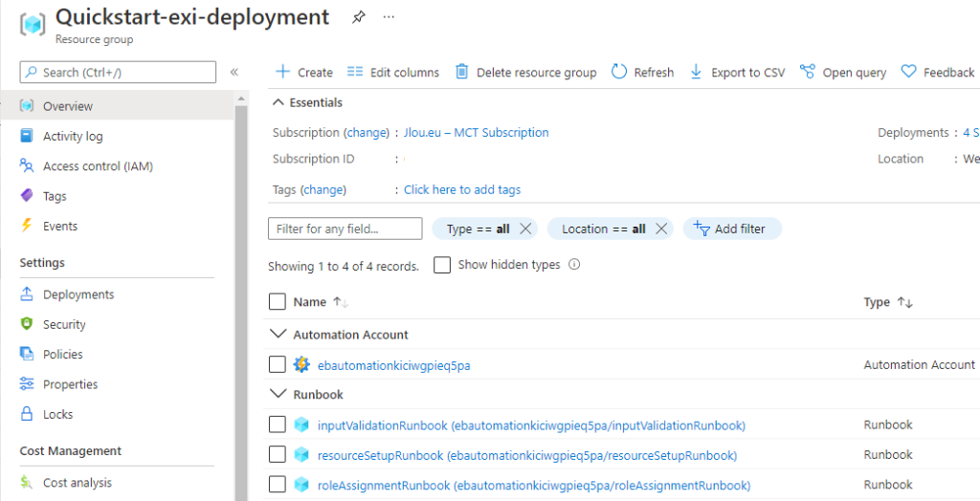
Task: Check the roleAssignmentRunbook row checkbox
Action: (x=277, y=484)
